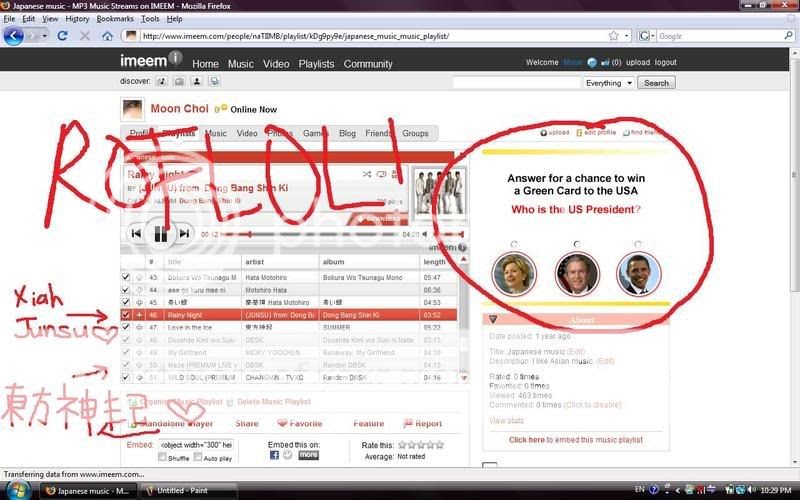Bookmark this page with the star icon
Screen dimensions: 800x500
click(x=614, y=36)
